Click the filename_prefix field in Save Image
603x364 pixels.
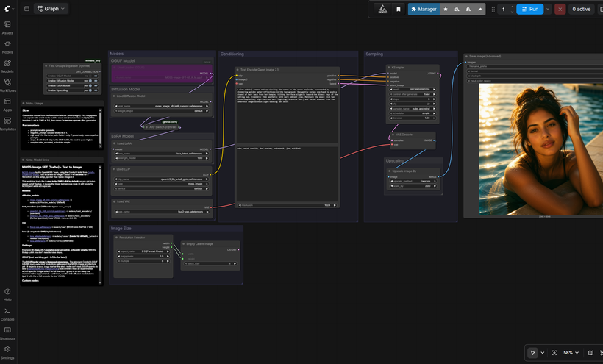coord(535,66)
